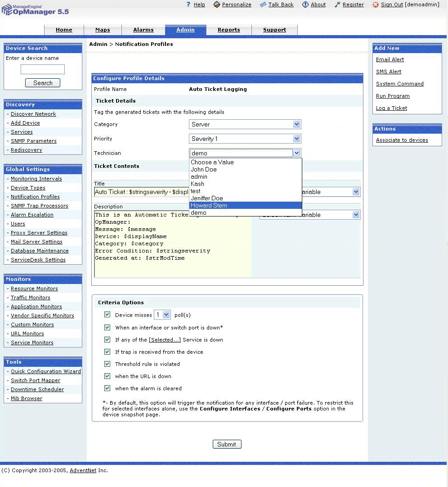The width and height of the screenshot is (448, 487).
Task: Click the device Search button
Action: click(43, 83)
